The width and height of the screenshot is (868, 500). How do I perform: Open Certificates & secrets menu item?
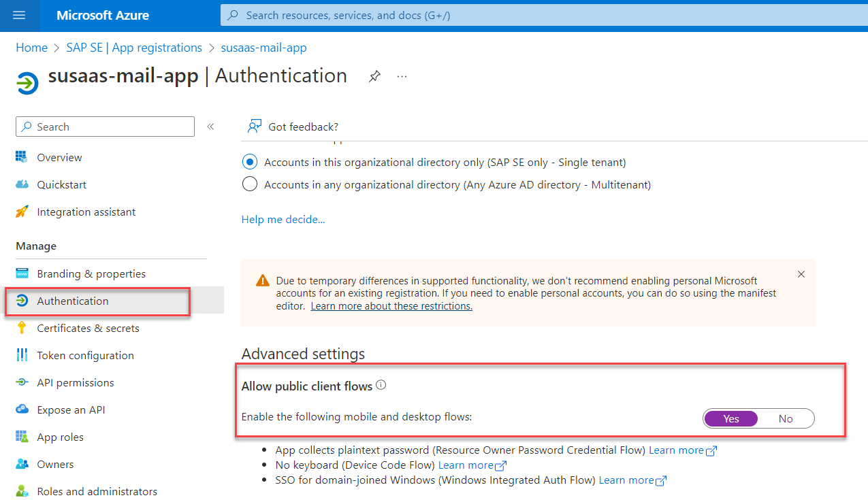coord(88,328)
